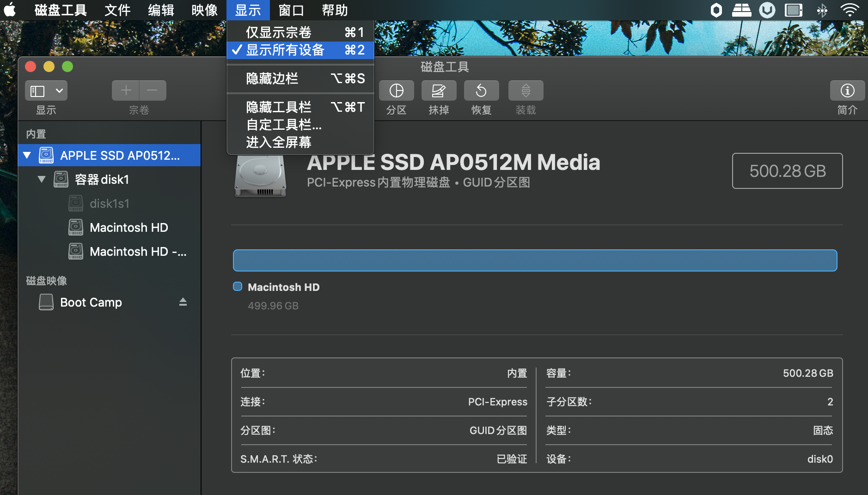Open the 显示 view options dropdown arrow
Image resolution: width=868 pixels, height=495 pixels.
coord(59,91)
